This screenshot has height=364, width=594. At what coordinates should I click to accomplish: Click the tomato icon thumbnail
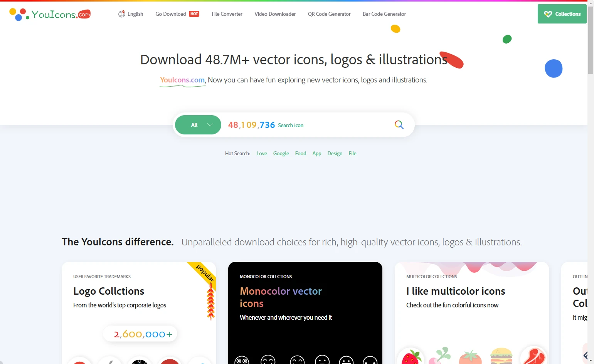[x=470, y=357]
